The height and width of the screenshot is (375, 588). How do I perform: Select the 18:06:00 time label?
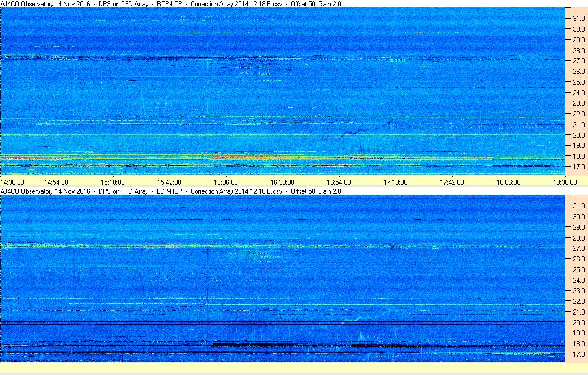point(508,182)
